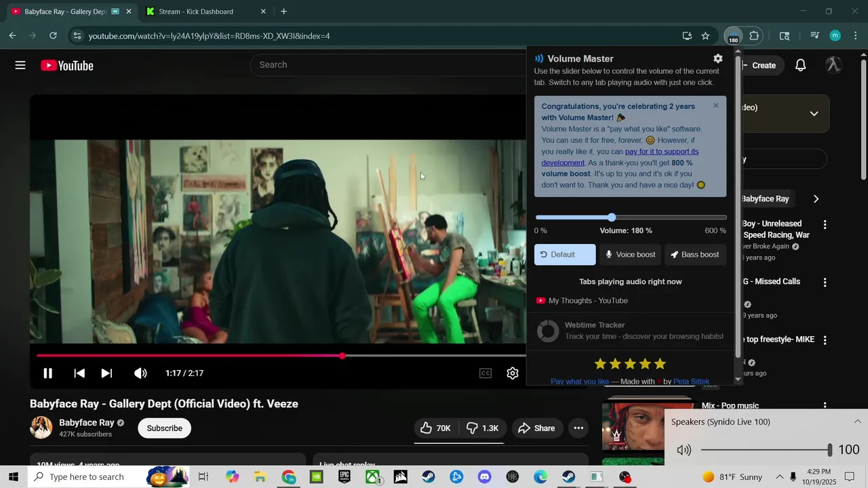
Task: Mute the YouTube player volume
Action: 140,373
